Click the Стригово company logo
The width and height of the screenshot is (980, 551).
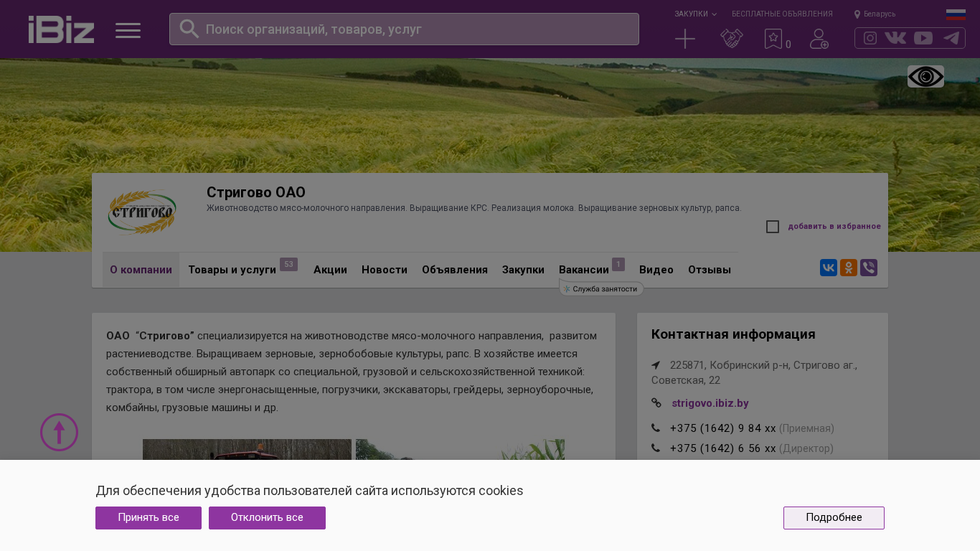click(x=142, y=212)
